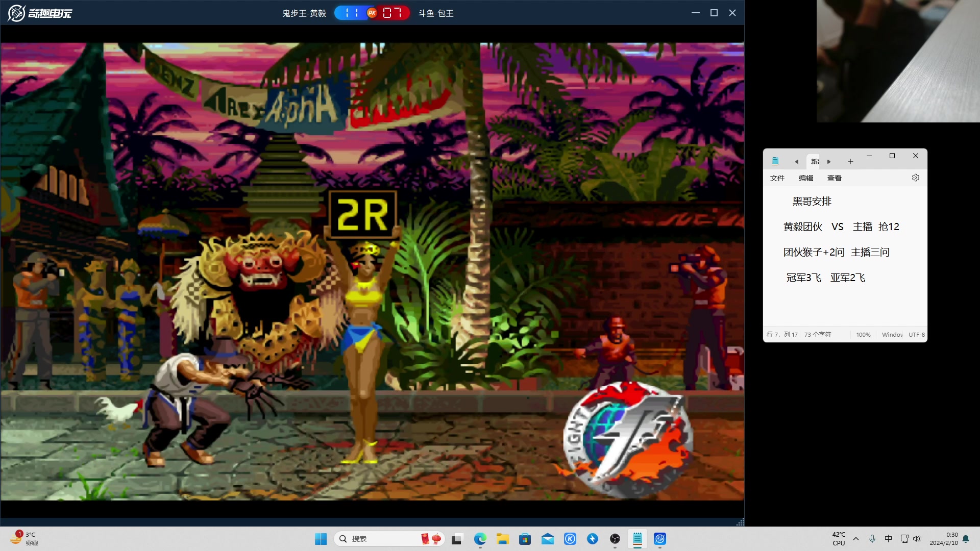Open volume control from the speaker icon
This screenshot has width=980, height=551.
[917, 539]
